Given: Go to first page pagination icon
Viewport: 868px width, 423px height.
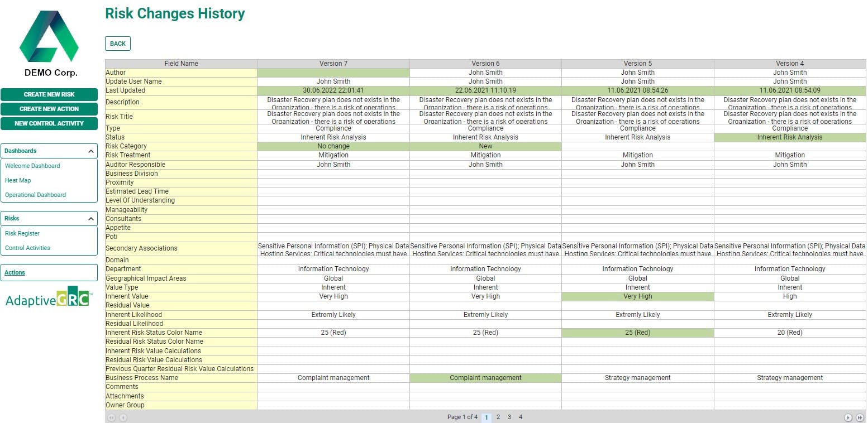Looking at the screenshot, I should pos(112,417).
